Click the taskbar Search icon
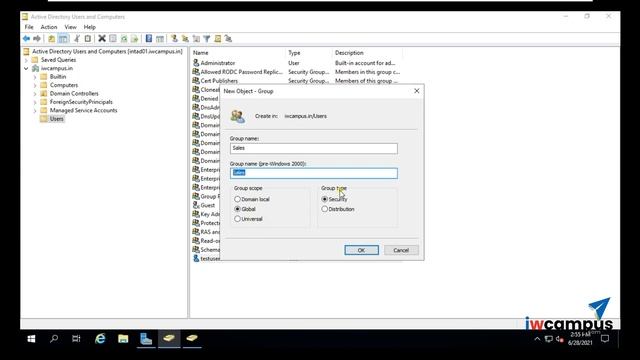This screenshot has width=640, height=360. pos(54,338)
